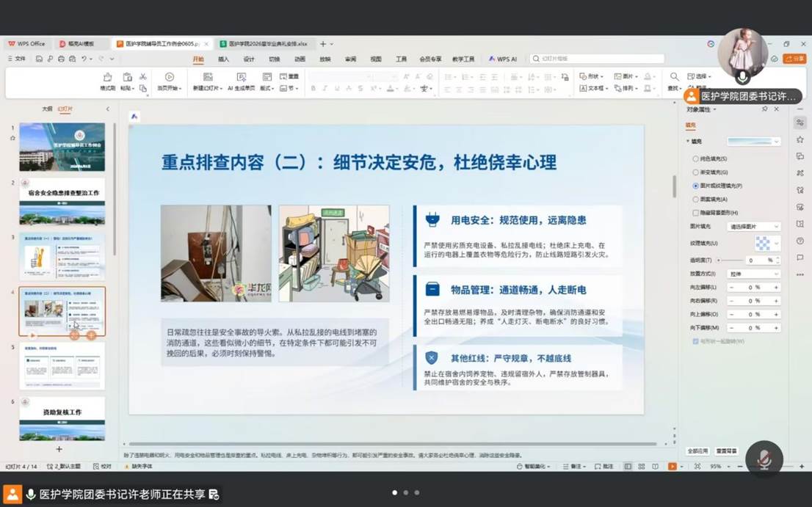Click the pin icon in 对象属性 panel
This screenshot has height=507, width=812.
(765, 109)
